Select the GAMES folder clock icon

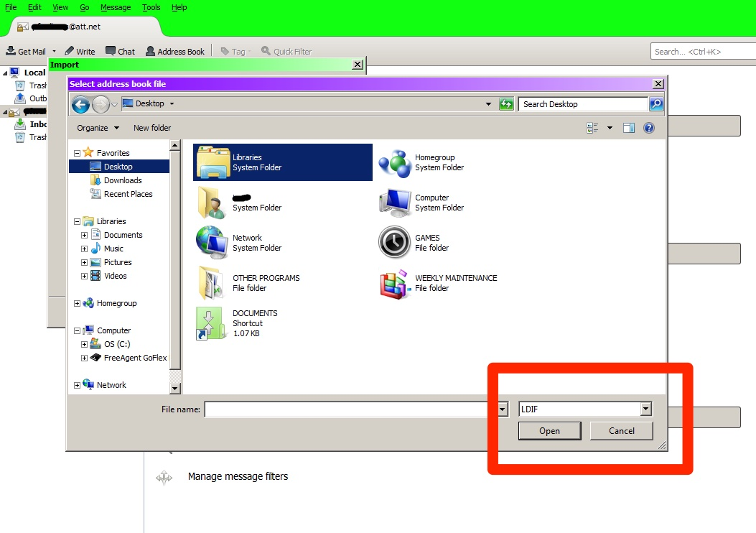point(394,242)
